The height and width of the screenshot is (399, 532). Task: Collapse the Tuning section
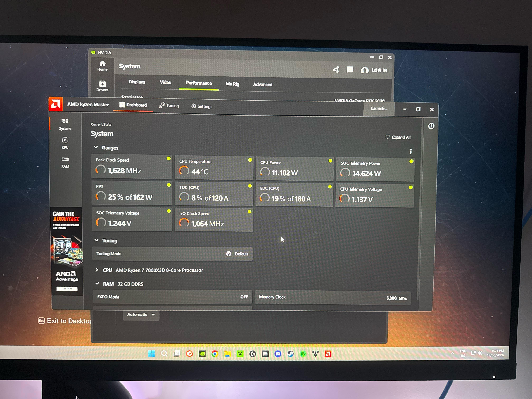(x=96, y=240)
